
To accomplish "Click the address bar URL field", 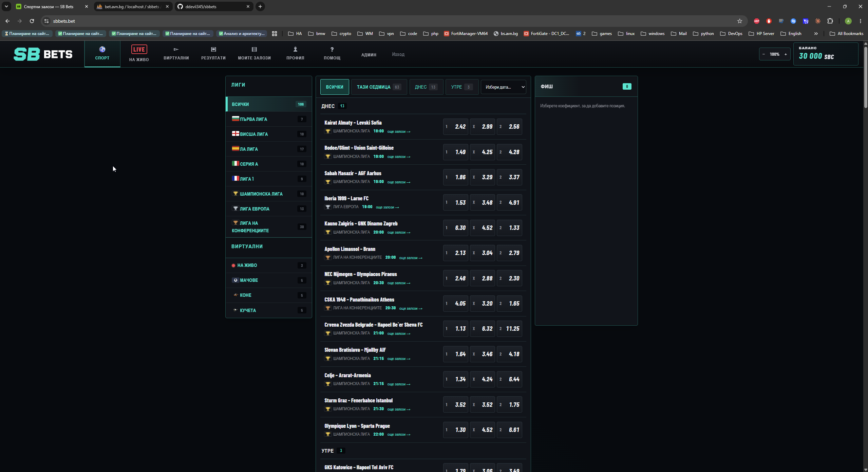I will pyautogui.click(x=394, y=21).
